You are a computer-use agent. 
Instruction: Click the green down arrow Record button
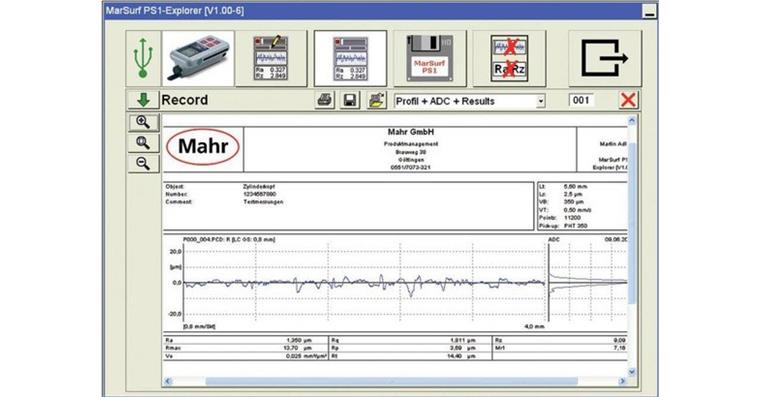click(143, 100)
